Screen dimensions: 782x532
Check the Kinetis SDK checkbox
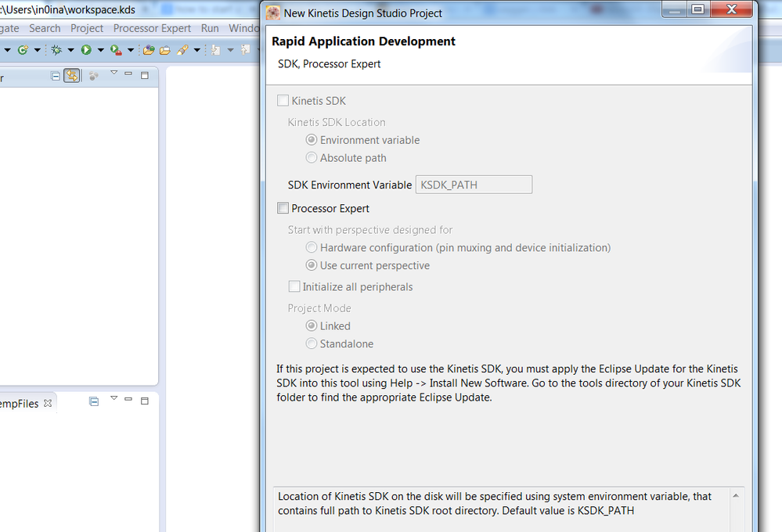point(283,101)
